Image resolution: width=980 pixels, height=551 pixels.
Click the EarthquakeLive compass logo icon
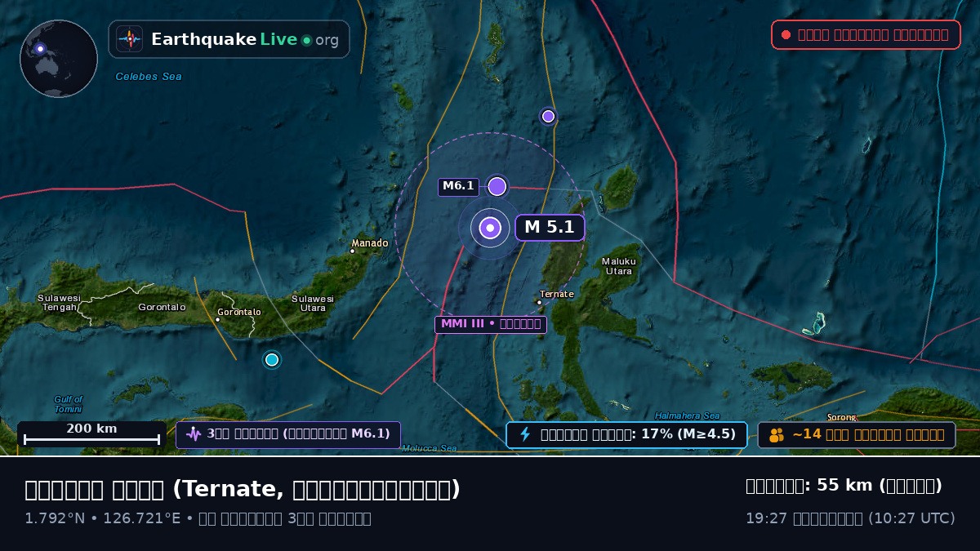pyautogui.click(x=129, y=39)
